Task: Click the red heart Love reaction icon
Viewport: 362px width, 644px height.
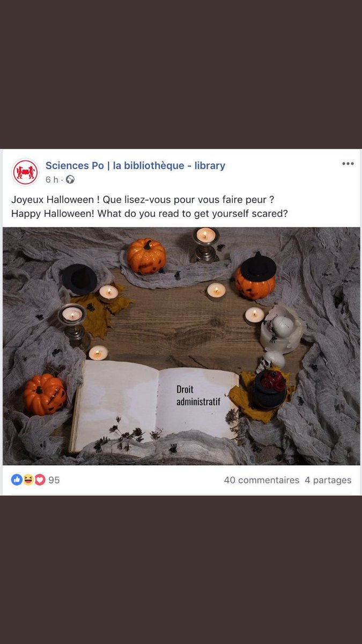Action: 40,480
